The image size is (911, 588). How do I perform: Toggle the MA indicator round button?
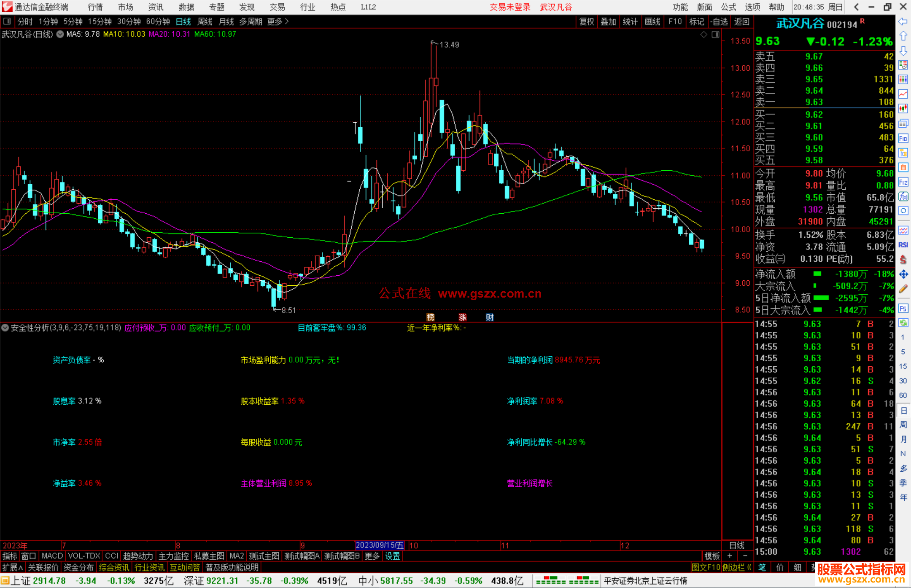60,34
